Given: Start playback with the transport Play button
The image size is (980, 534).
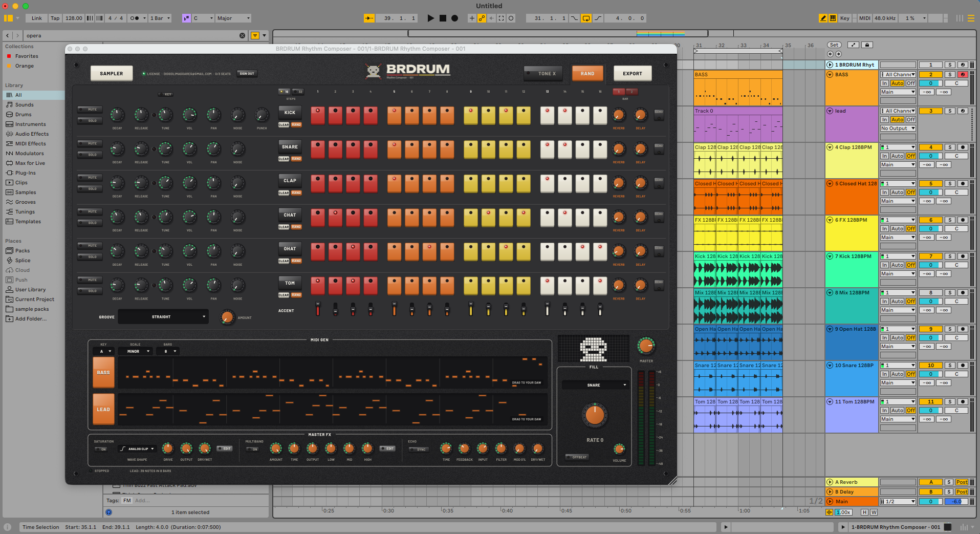Looking at the screenshot, I should (430, 18).
